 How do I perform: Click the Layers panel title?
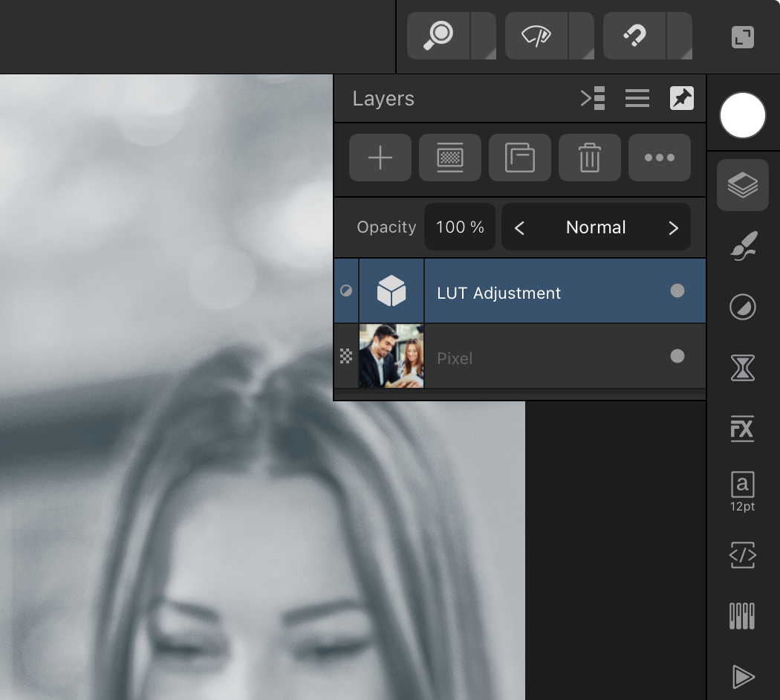pos(383,99)
